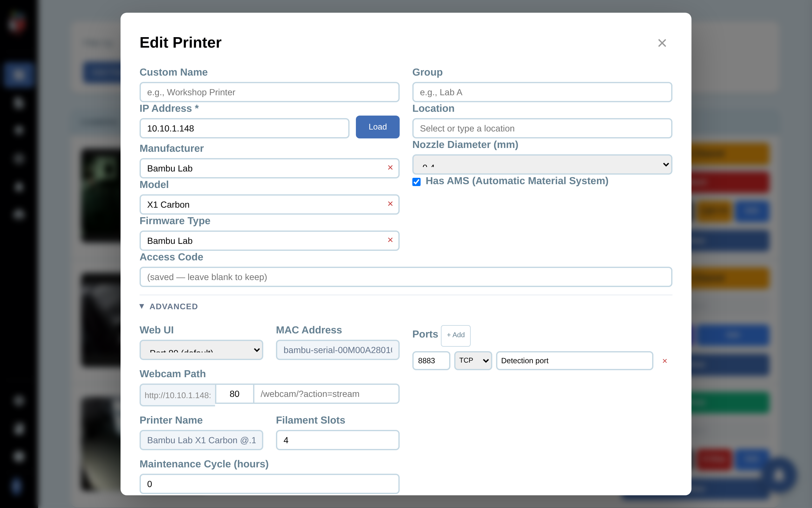The width and height of the screenshot is (812, 508).
Task: Edit the Maintenance Cycle hours field
Action: click(x=269, y=484)
